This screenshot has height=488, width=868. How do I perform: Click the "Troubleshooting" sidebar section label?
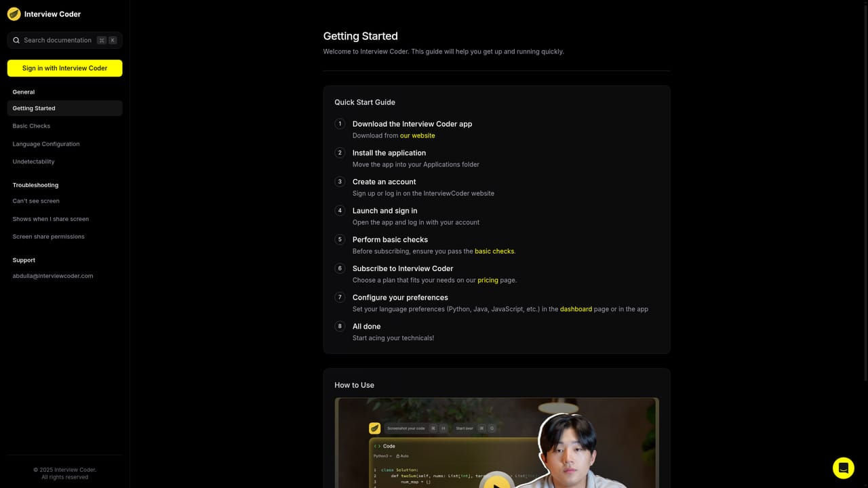35,185
